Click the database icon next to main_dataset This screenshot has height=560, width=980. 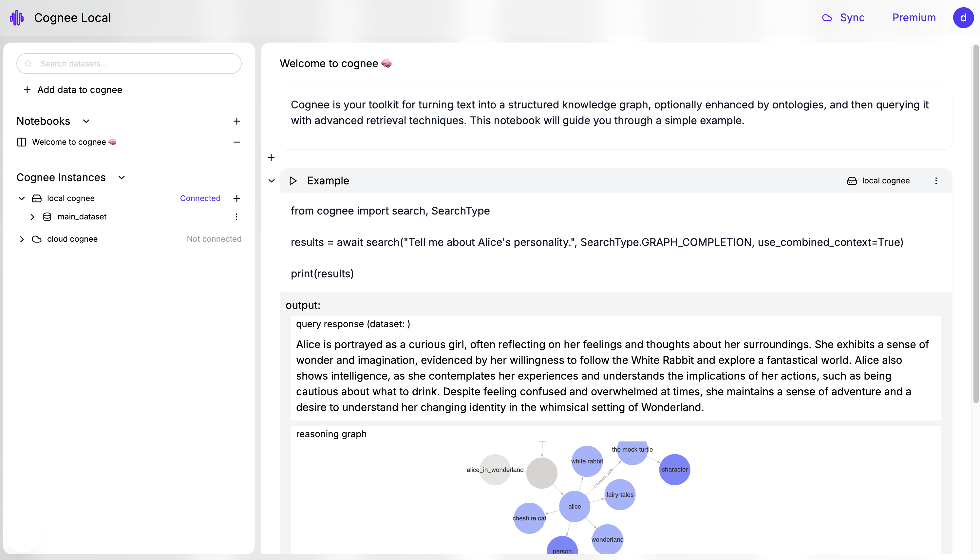[47, 216]
